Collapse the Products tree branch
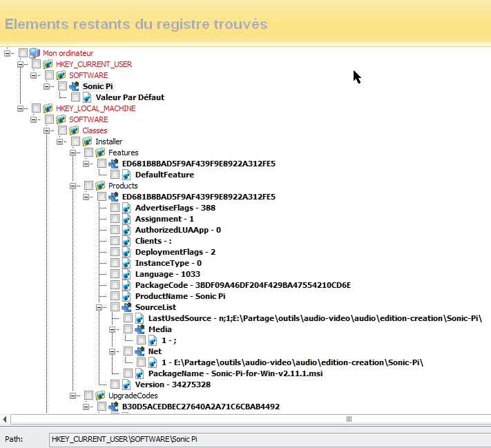The width and height of the screenshot is (491, 448). (x=73, y=186)
